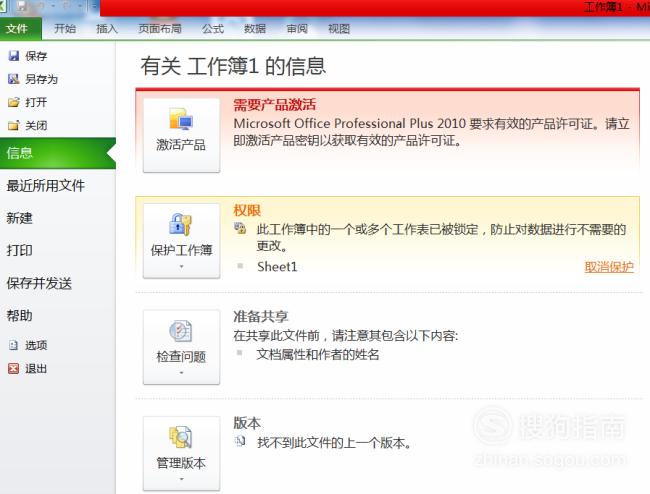Open 最近所用文件 (Recent files)
Screen dimensions: 650x494
click(x=46, y=186)
